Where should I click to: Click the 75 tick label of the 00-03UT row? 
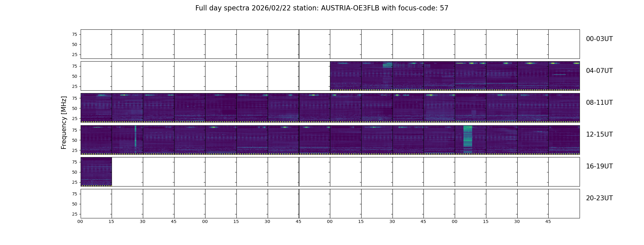(x=75, y=34)
